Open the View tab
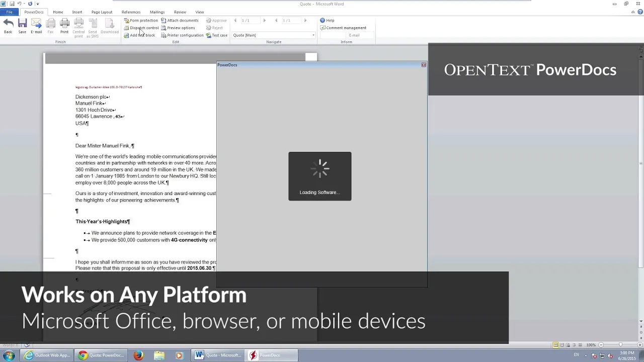This screenshot has height=362, width=644. click(x=200, y=12)
